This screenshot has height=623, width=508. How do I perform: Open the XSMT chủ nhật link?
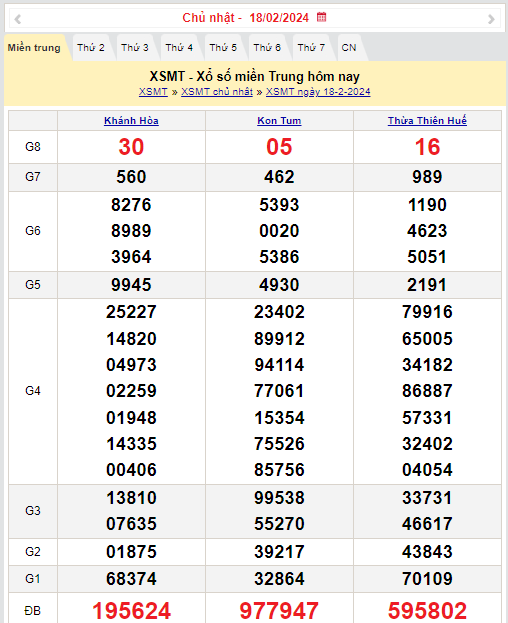click(217, 92)
